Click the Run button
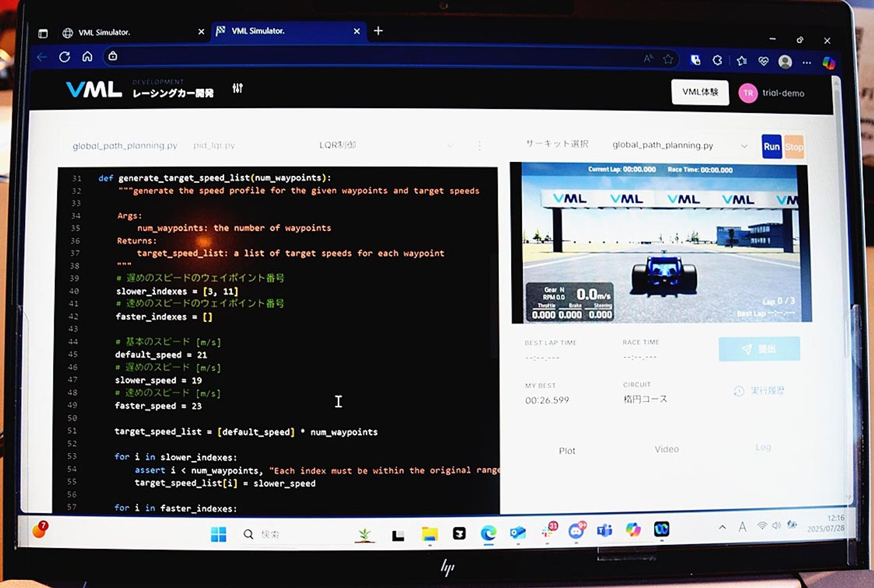 pyautogui.click(x=771, y=147)
